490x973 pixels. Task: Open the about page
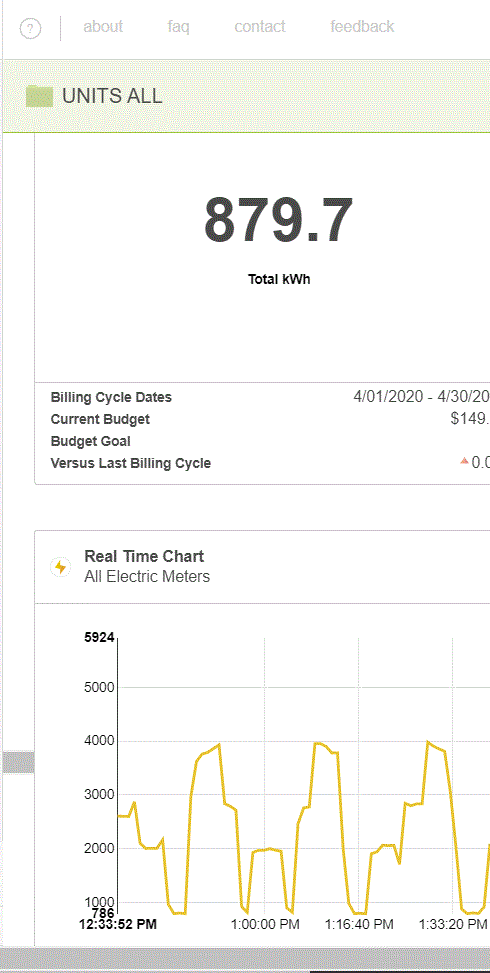coord(103,27)
